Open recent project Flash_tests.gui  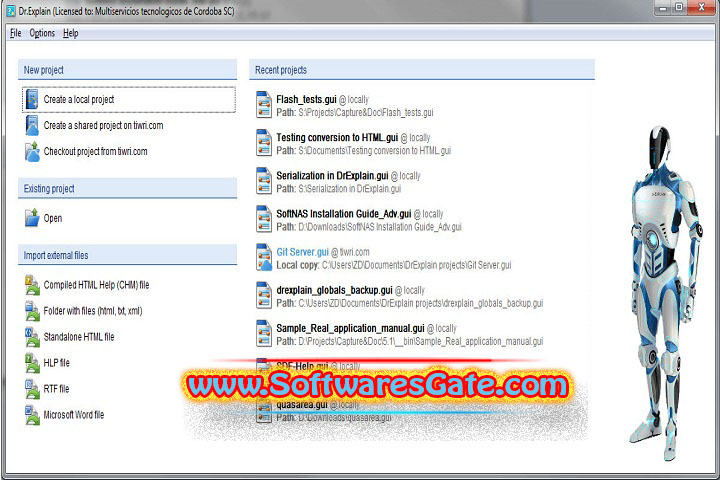306,99
